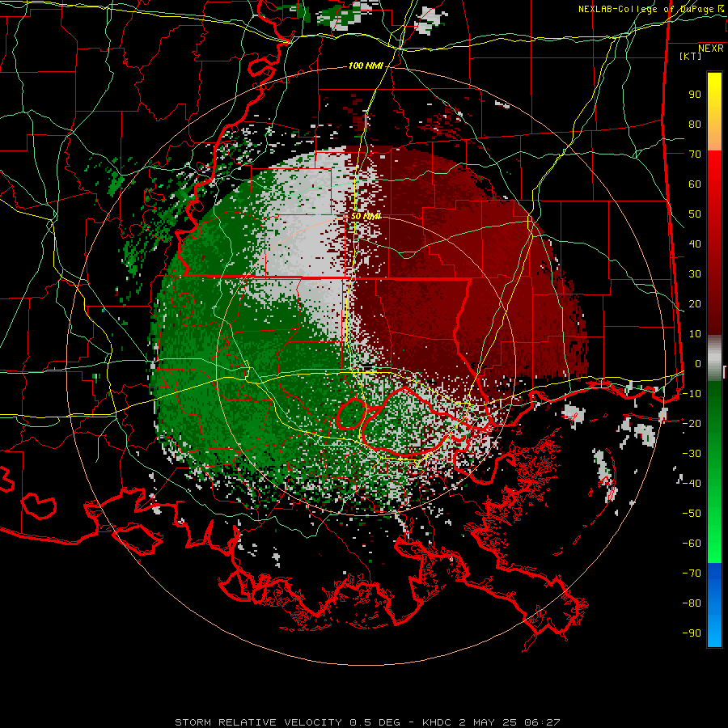Select the 0 value on velocity scale
The height and width of the screenshot is (728, 728).
click(698, 364)
